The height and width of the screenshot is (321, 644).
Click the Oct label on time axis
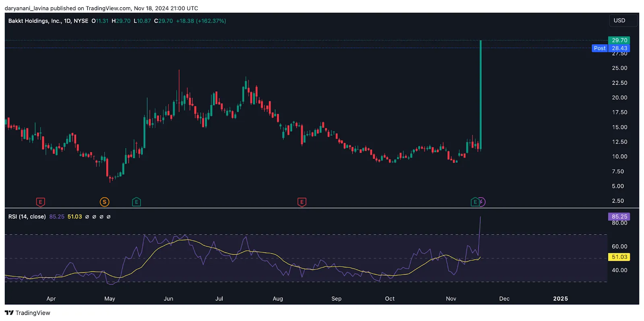point(390,298)
